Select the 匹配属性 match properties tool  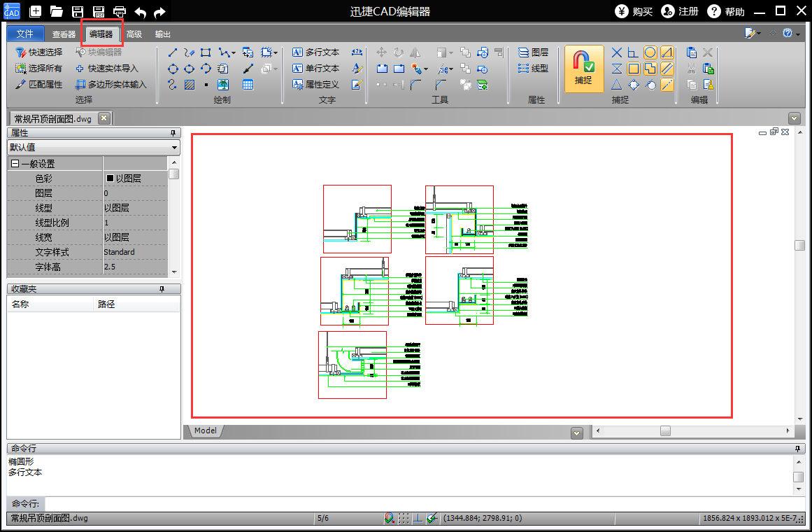pos(39,85)
